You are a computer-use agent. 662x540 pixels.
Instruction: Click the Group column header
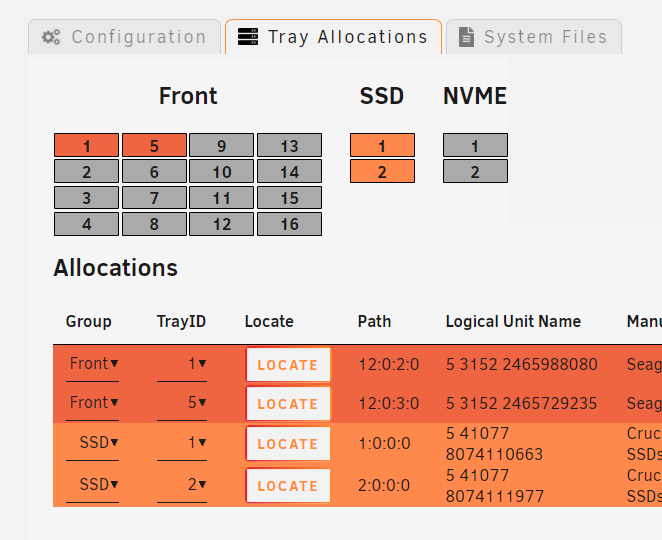89,322
